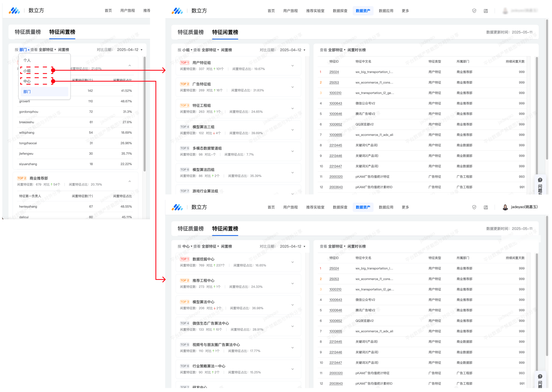Click the jadeyao(姚嘉玉) user avatar

pos(505,207)
